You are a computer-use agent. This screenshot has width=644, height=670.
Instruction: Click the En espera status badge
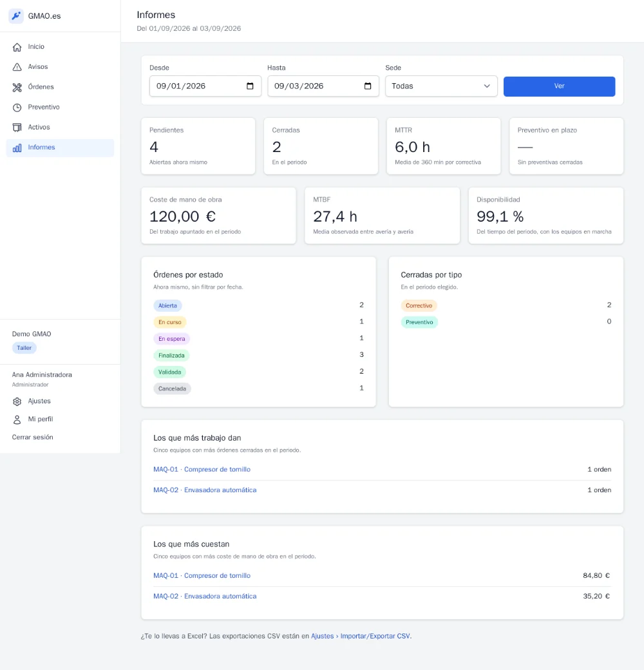[x=172, y=339]
